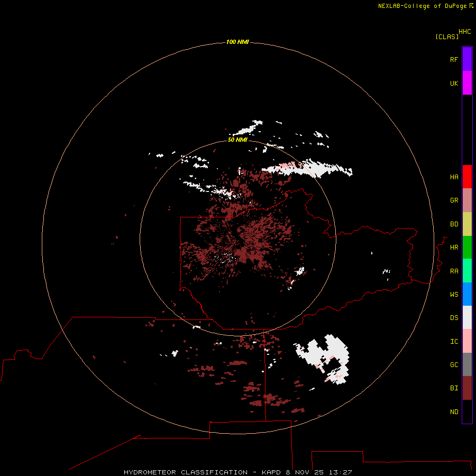Click the yellow BD legend swatch
The width and height of the screenshot is (476, 476).
[x=467, y=224]
